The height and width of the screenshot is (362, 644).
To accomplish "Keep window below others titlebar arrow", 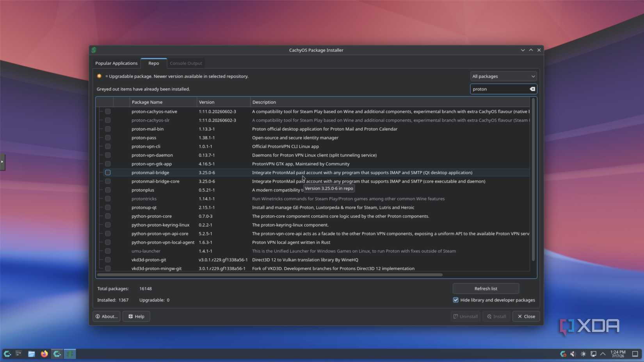I will pos(523,50).
